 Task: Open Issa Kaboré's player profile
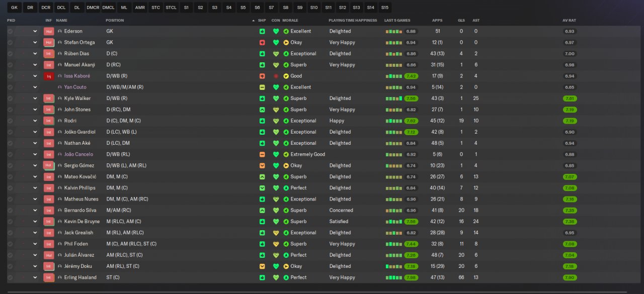click(77, 76)
